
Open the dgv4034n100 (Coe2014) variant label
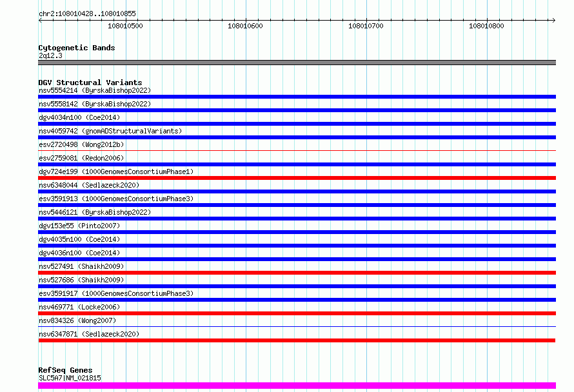(79, 117)
